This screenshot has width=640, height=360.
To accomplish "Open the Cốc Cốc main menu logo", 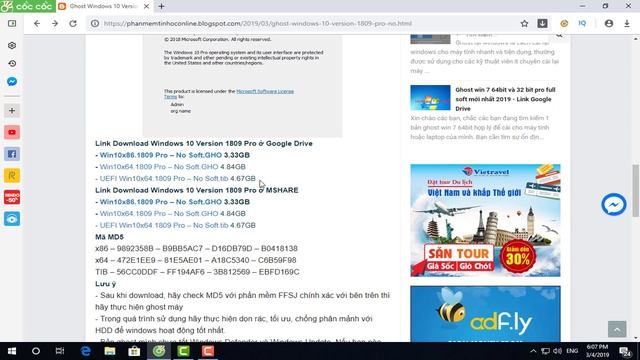I will pyautogui.click(x=28, y=6).
